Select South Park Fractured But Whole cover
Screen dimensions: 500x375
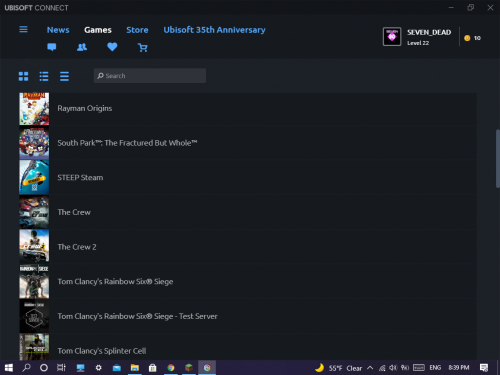point(34,143)
